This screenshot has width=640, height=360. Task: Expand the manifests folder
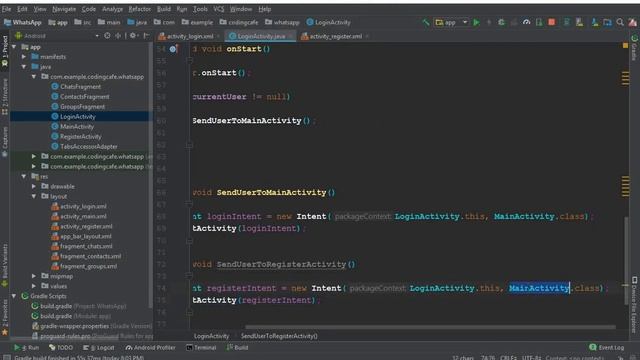24,57
